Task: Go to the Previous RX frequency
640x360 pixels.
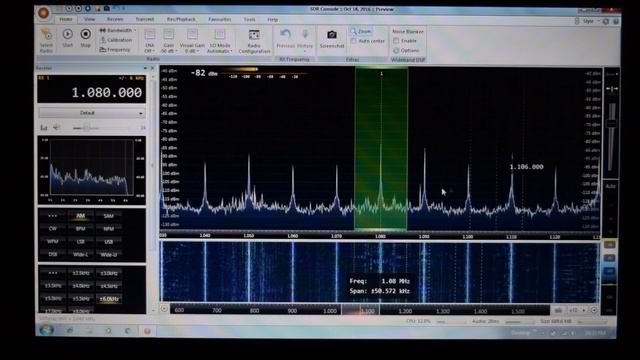Action: 285,39
